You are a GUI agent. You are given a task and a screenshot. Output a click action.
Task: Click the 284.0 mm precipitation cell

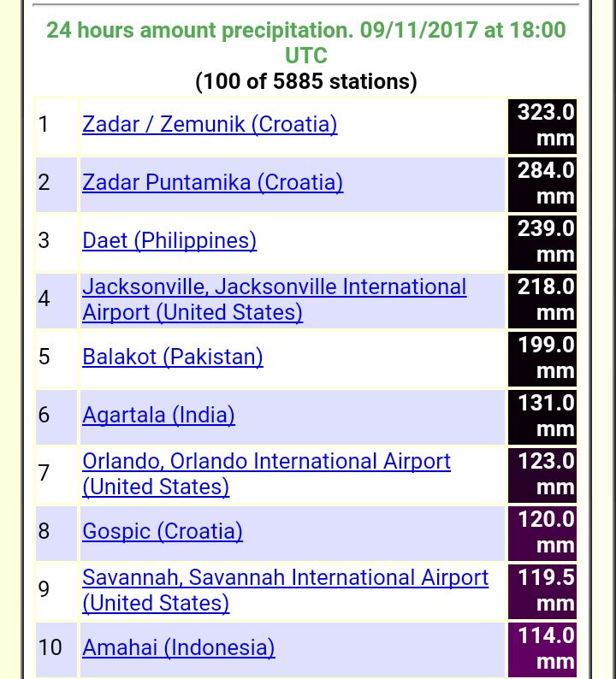542,185
